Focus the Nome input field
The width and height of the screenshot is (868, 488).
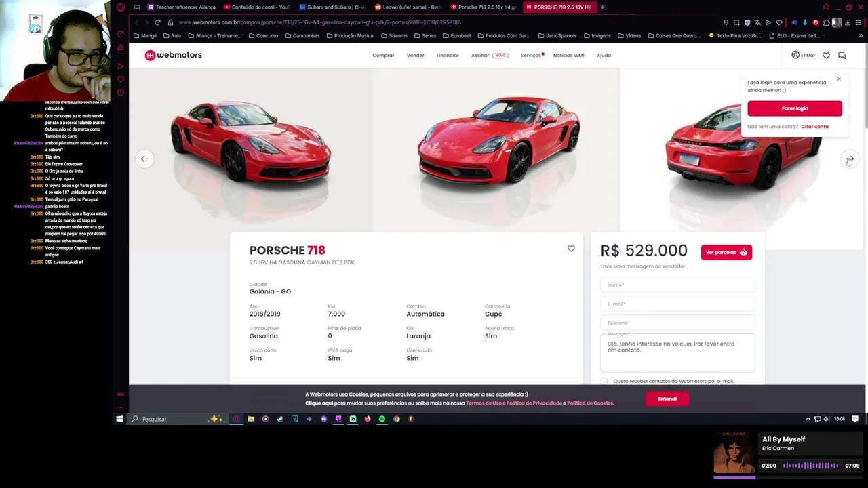pyautogui.click(x=677, y=285)
